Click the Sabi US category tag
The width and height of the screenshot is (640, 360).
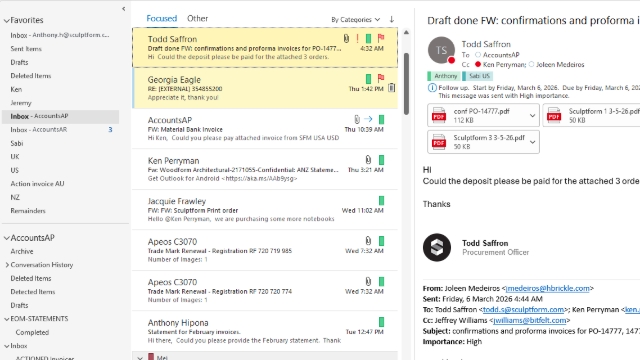(x=477, y=76)
